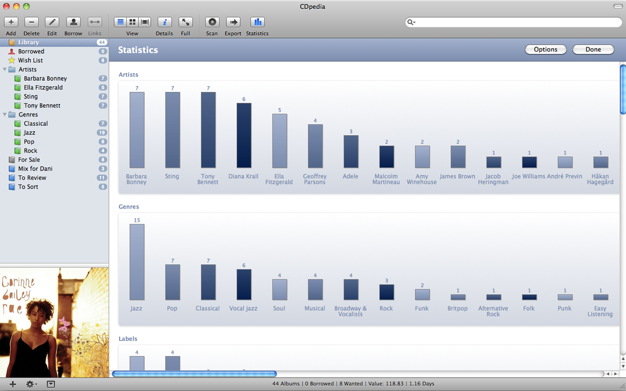
Task: Click the Corinne Bailey Rae album cover
Action: pos(54,322)
